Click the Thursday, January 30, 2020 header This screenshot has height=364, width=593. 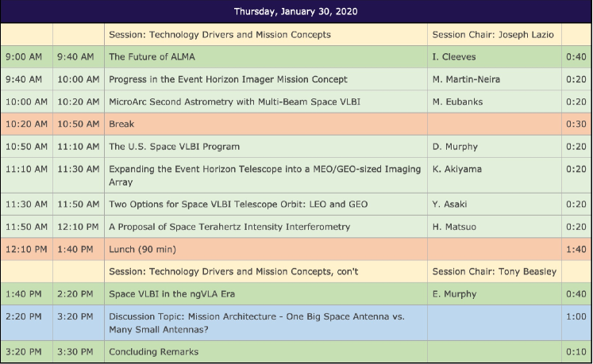(x=296, y=11)
